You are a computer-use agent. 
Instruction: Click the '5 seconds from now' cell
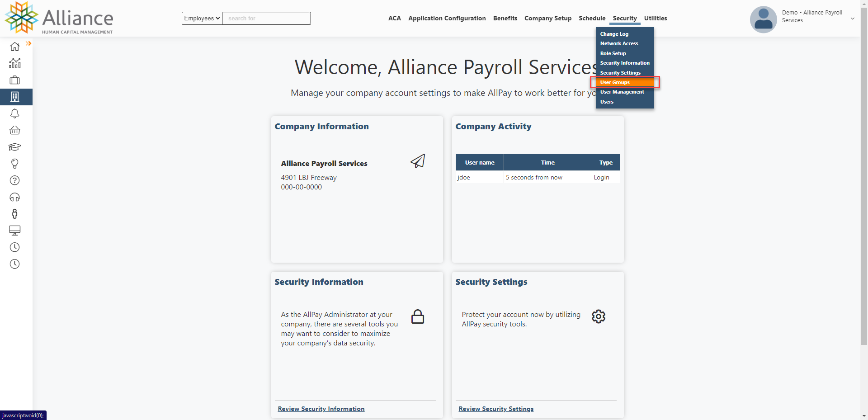click(x=548, y=177)
